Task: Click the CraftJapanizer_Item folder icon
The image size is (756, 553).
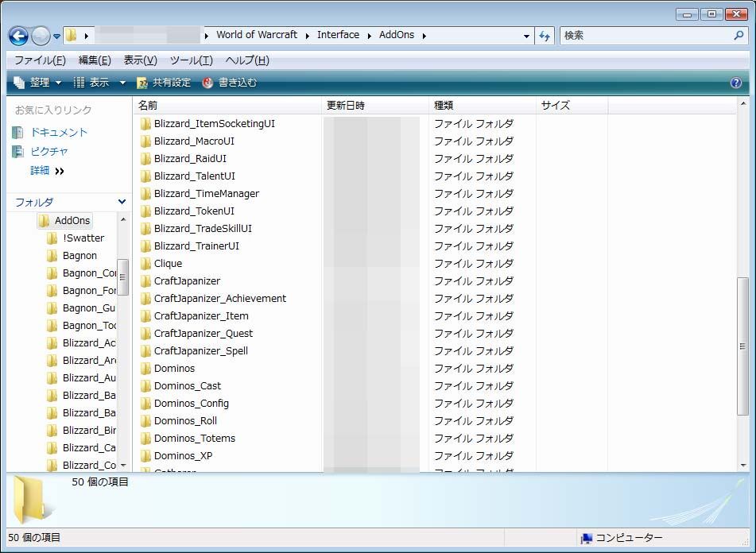Action: 145,316
